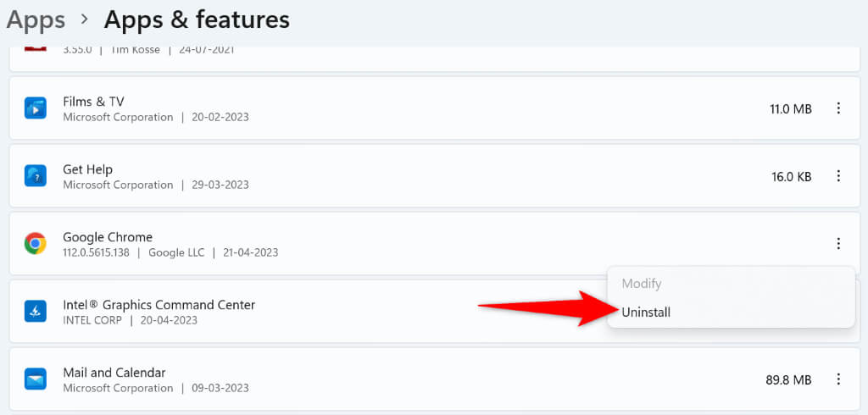The image size is (868, 415).
Task: Click the partially visible top app icon
Action: click(35, 49)
